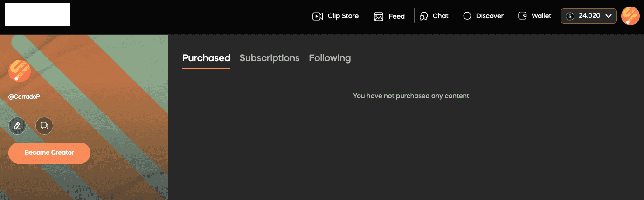Click the Wallet icon in the navbar
Image resolution: width=644 pixels, height=200 pixels.
(523, 16)
